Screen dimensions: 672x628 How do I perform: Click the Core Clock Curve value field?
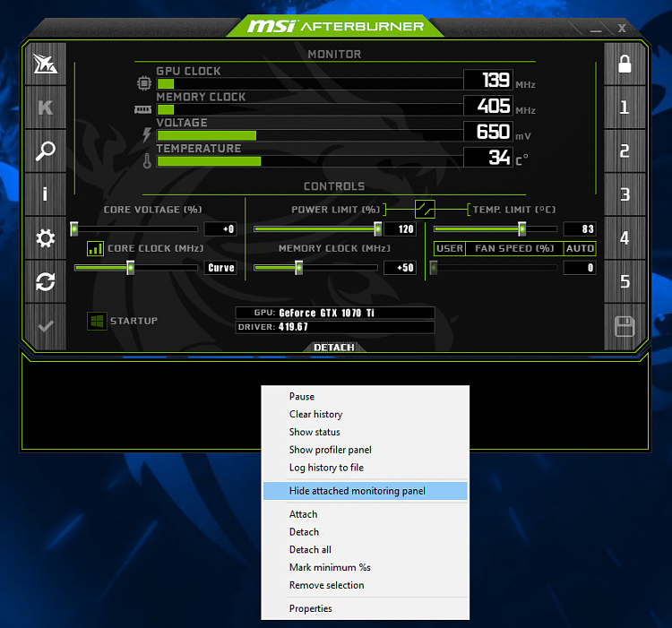220,268
